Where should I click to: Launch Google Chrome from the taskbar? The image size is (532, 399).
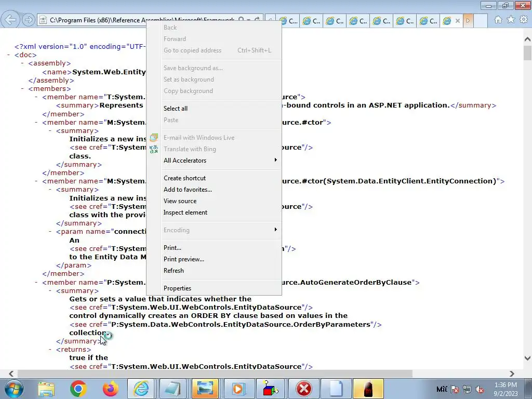[78, 389]
